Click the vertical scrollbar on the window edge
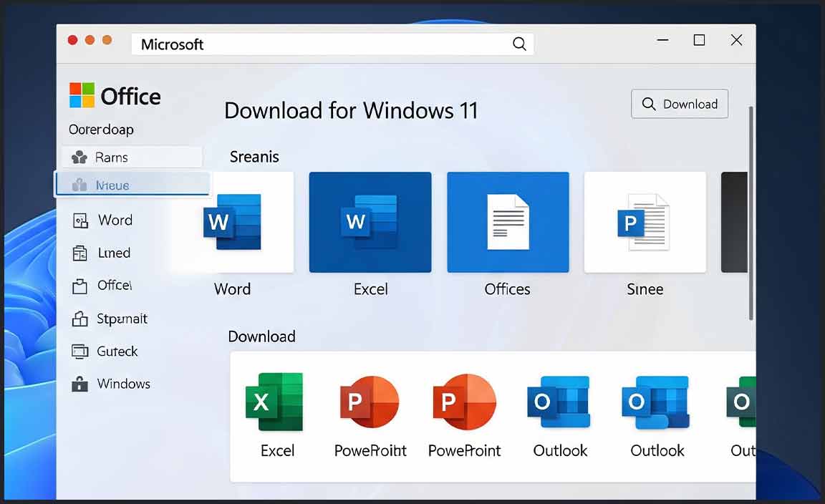This screenshot has width=825, height=504. click(x=751, y=213)
